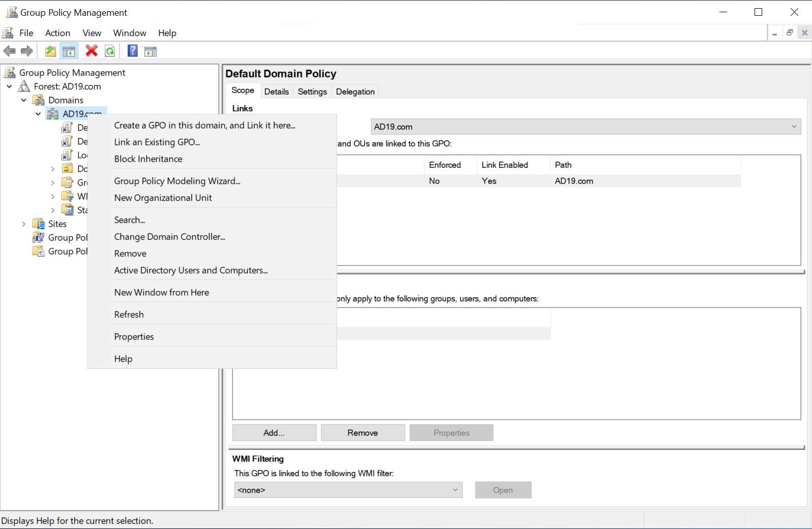Switch to the Delegation tab
812x529 pixels.
pos(355,92)
